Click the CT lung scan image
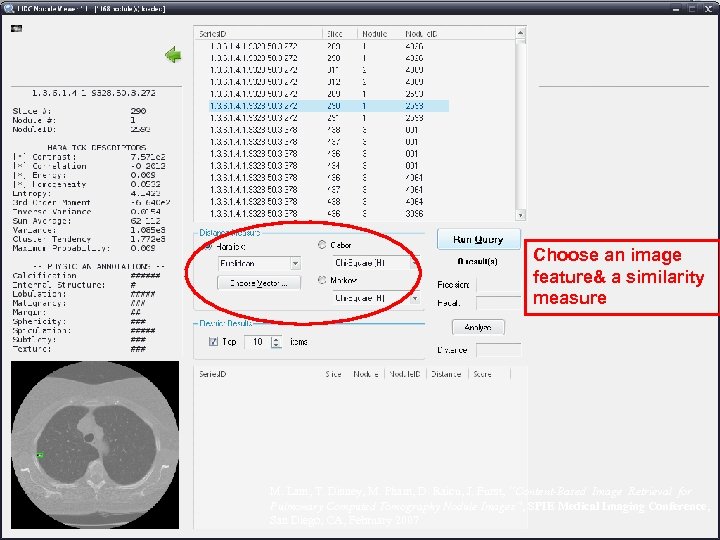 [95, 444]
